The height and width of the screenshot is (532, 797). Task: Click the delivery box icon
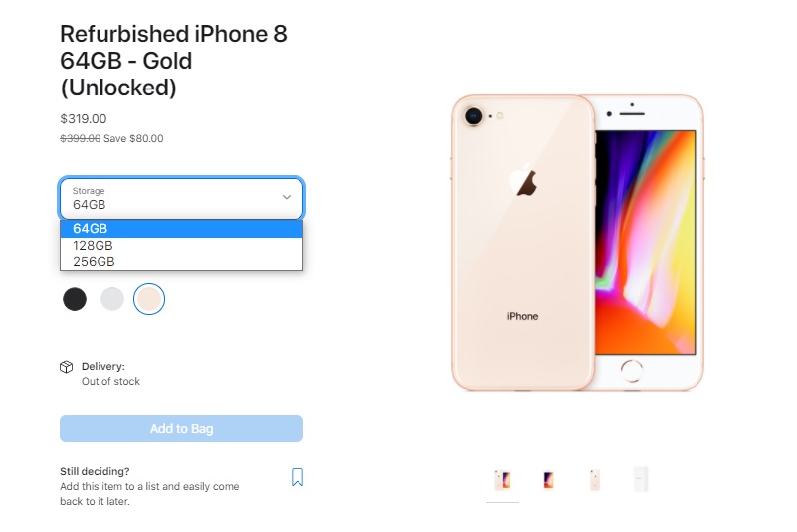point(66,367)
